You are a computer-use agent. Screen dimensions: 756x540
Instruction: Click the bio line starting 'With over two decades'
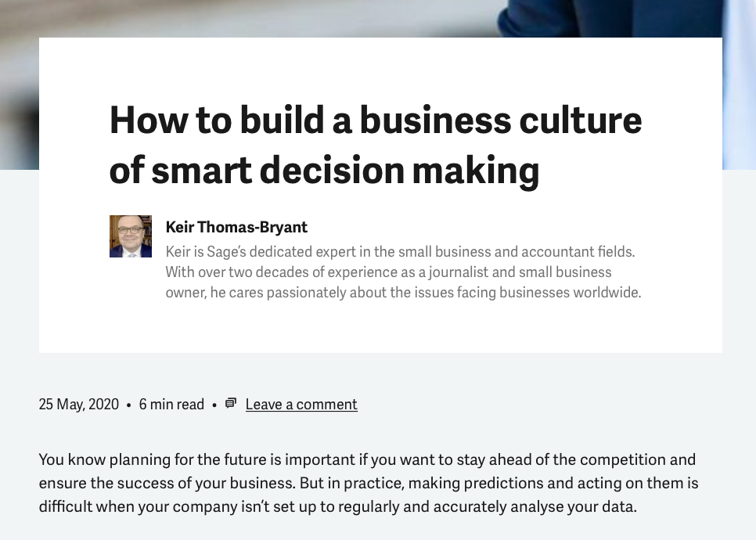click(x=389, y=272)
